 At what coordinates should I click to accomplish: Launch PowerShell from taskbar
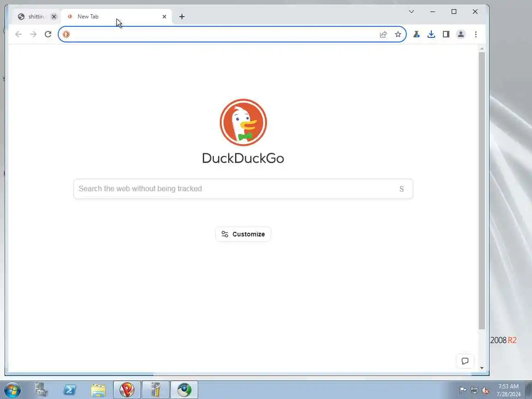click(x=70, y=389)
